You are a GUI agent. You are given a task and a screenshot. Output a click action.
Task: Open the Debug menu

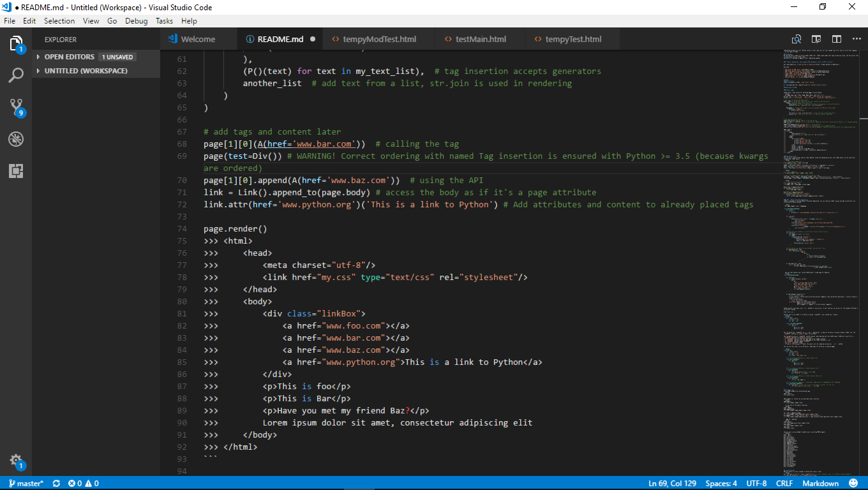coord(136,21)
